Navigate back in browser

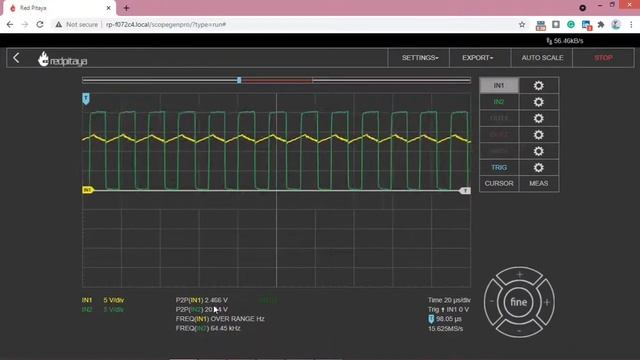click(10, 24)
